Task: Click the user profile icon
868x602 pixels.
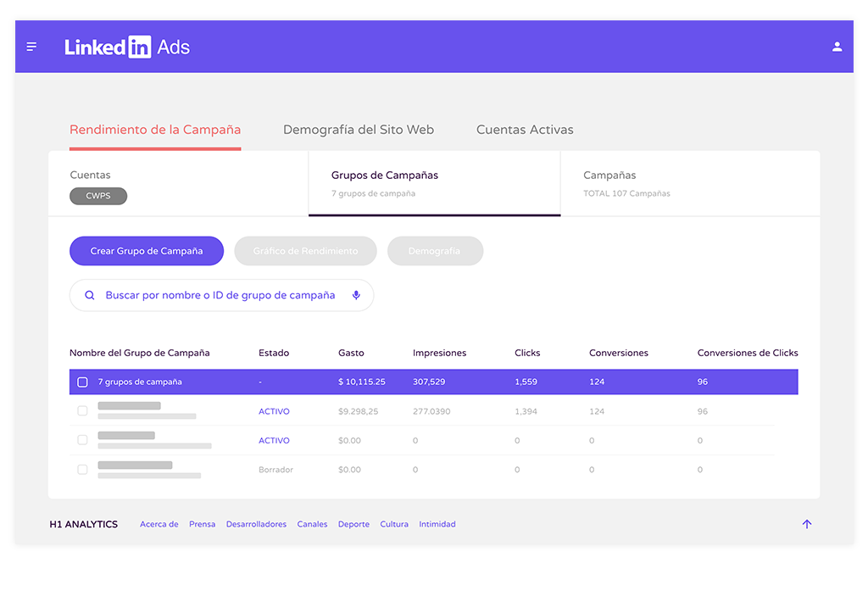Action: point(837,47)
